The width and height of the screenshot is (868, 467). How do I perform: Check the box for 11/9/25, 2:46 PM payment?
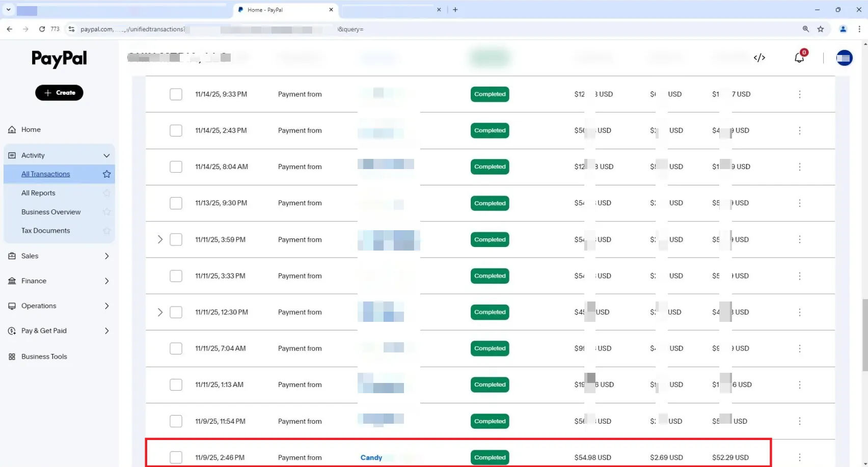coord(176,457)
